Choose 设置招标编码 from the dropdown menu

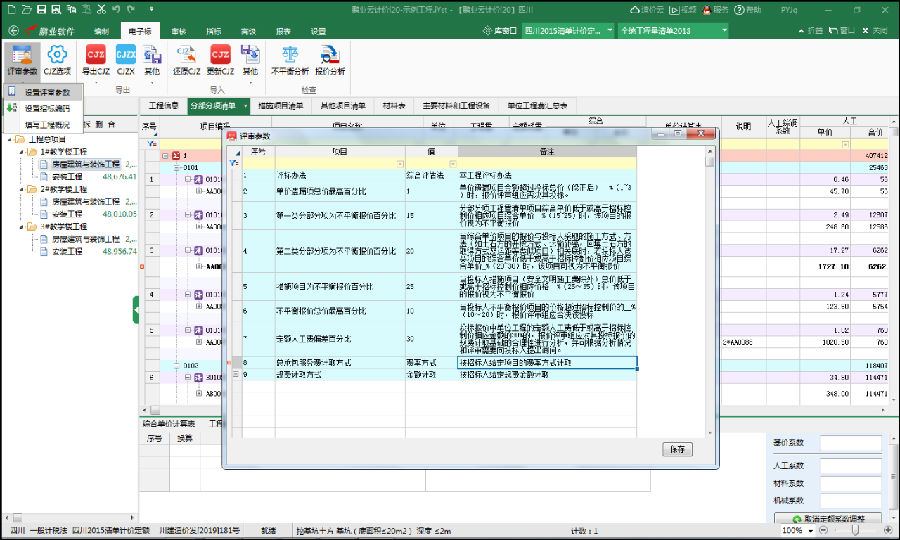point(47,107)
